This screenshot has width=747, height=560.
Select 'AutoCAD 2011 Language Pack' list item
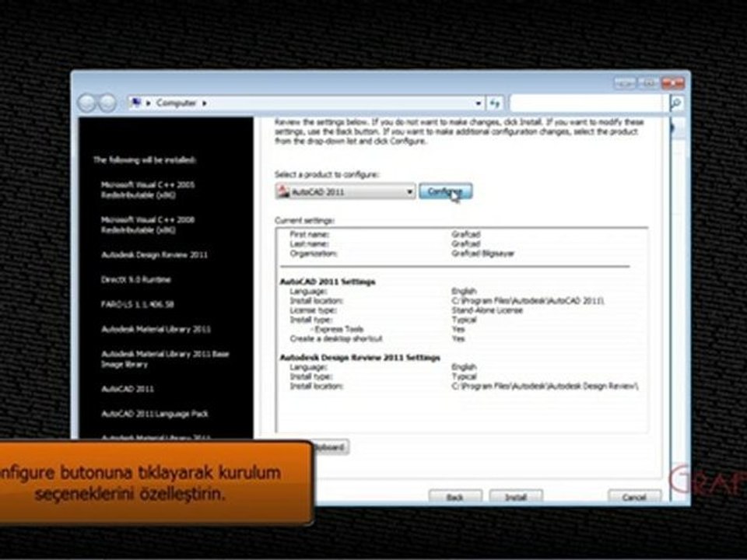pos(155,414)
